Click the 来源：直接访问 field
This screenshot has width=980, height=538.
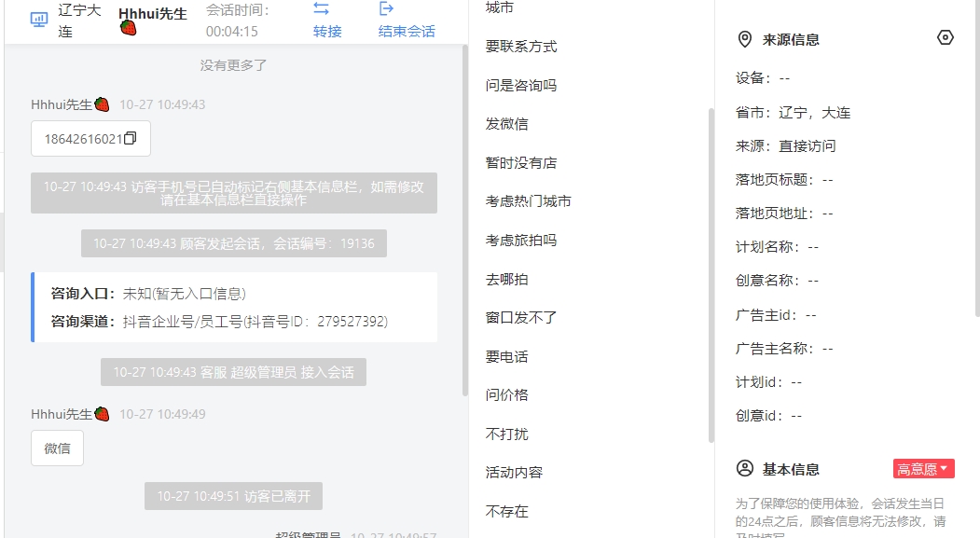[785, 145]
